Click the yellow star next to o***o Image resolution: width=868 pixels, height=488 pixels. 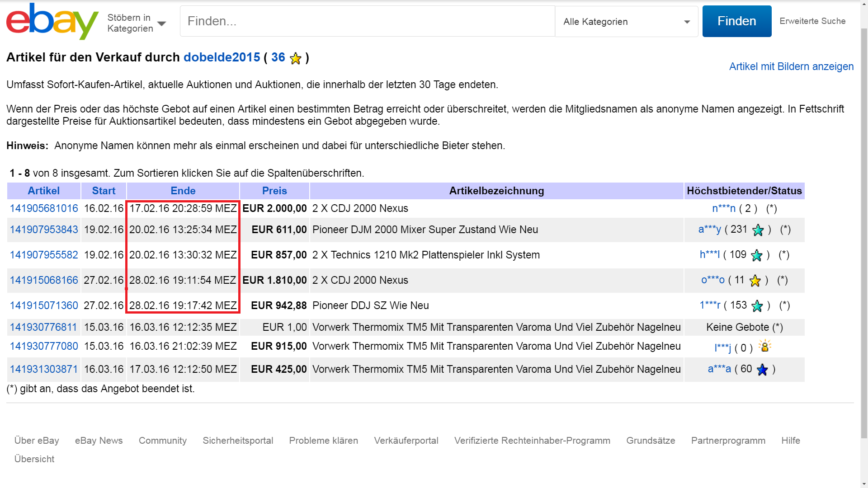755,281
